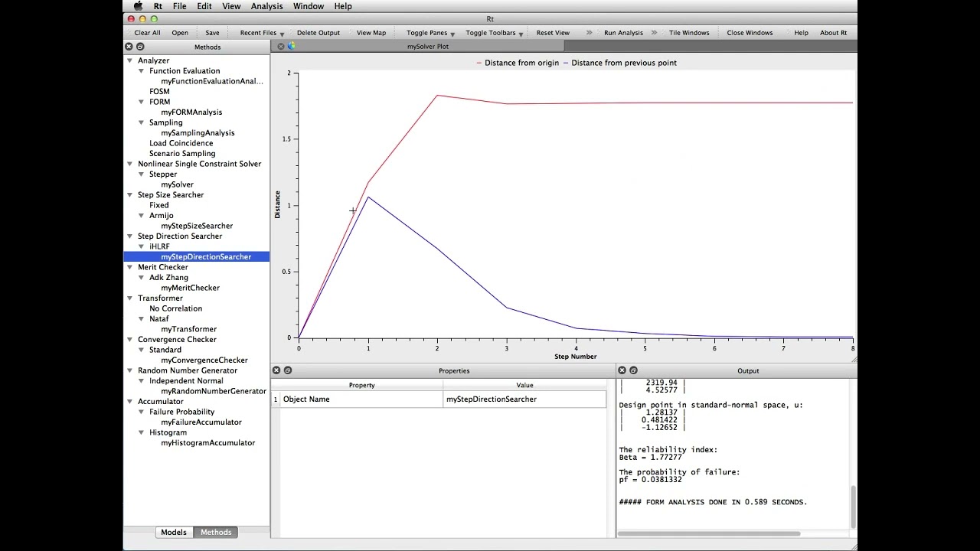Float the Properties pane using its undock icon

coord(288,370)
